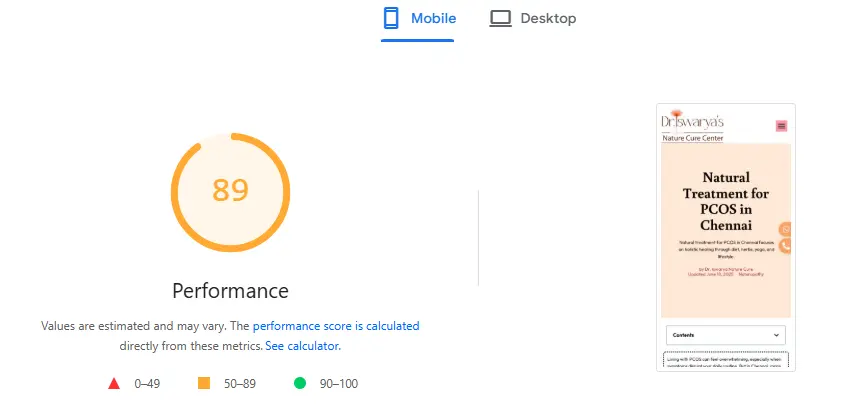Click the desktop laptop icon
845x412 pixels.
(500, 19)
